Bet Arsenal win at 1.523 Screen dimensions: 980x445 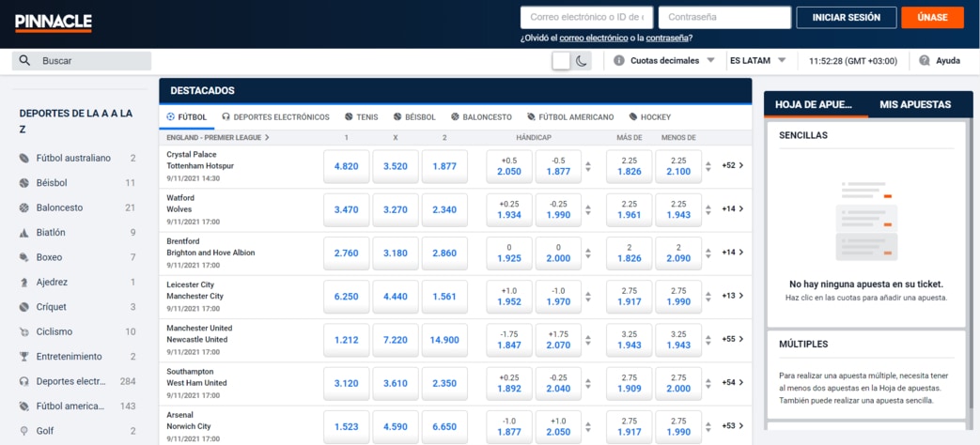[x=347, y=427]
